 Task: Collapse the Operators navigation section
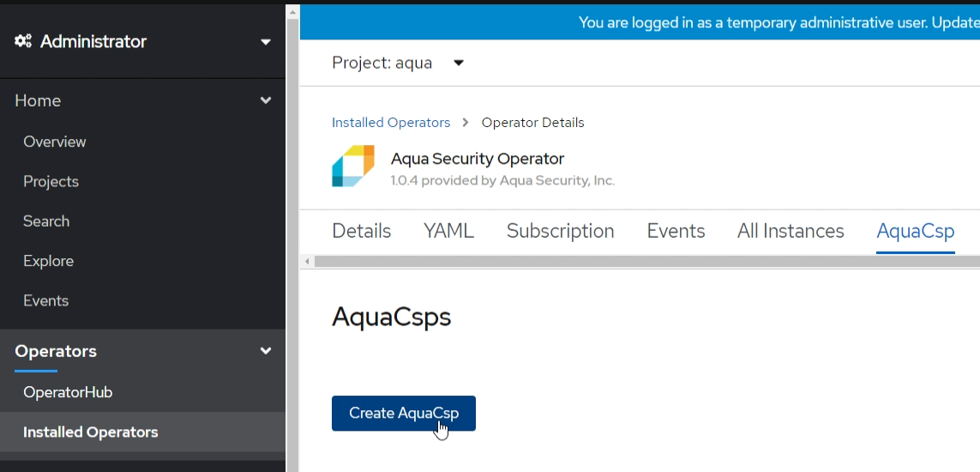[x=265, y=351]
